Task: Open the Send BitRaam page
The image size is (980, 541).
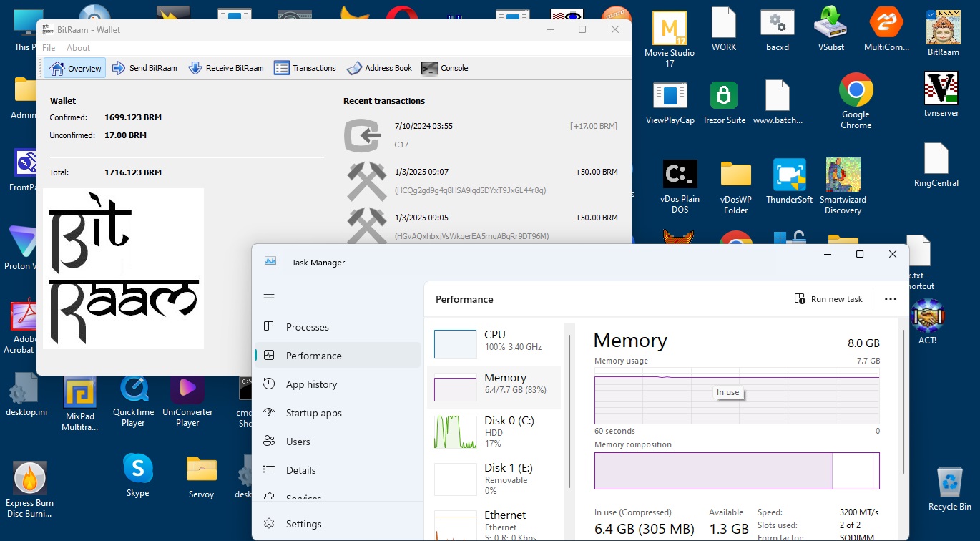Action: coord(144,68)
